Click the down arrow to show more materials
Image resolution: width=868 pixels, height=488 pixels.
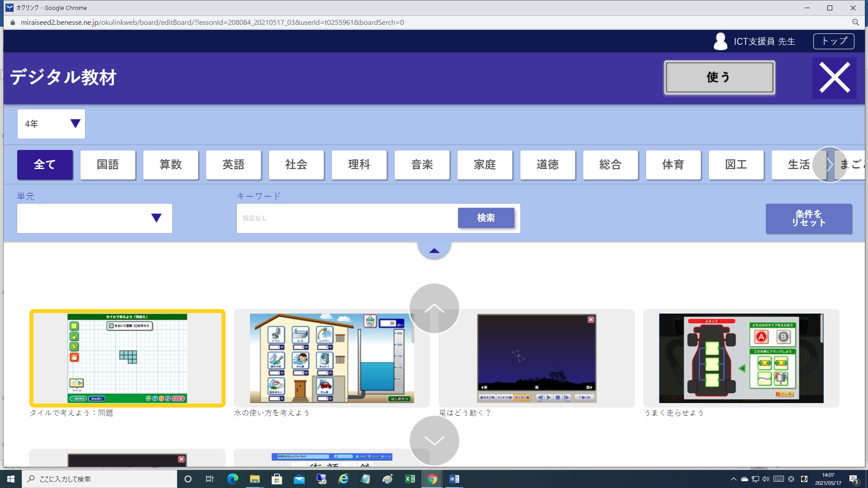[434, 440]
